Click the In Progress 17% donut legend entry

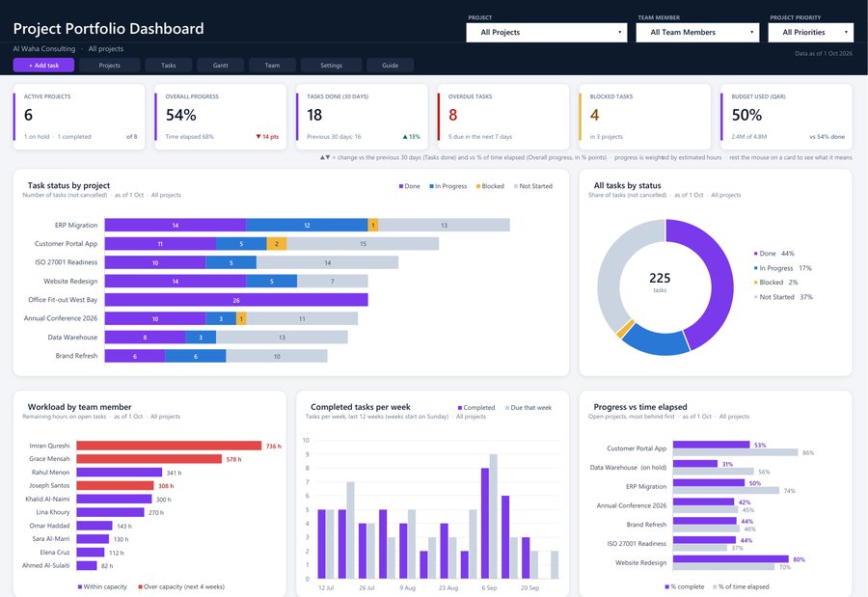point(783,268)
